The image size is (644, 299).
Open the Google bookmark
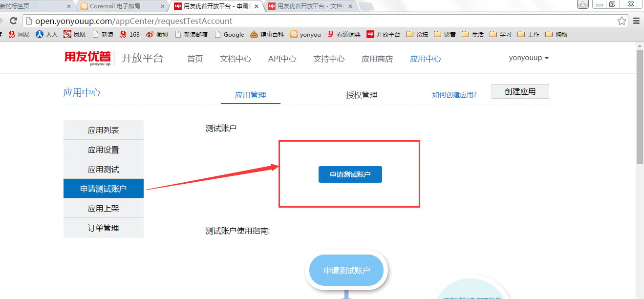(x=229, y=34)
